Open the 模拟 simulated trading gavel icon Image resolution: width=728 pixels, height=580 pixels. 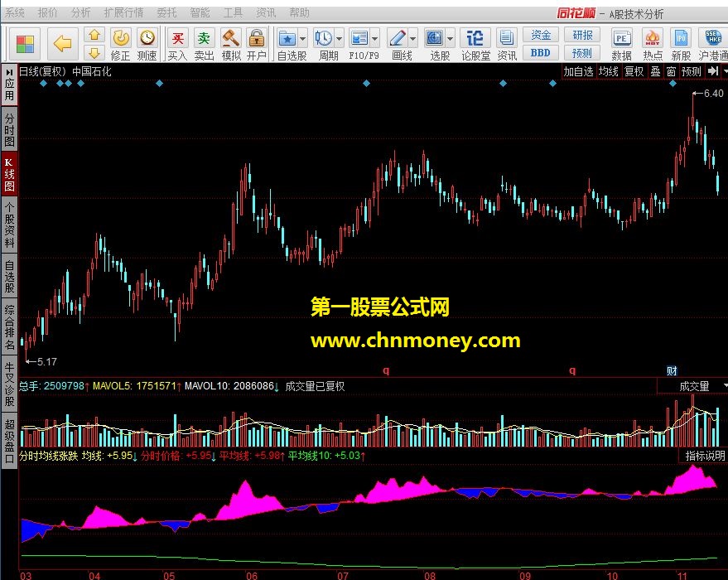[x=231, y=45]
